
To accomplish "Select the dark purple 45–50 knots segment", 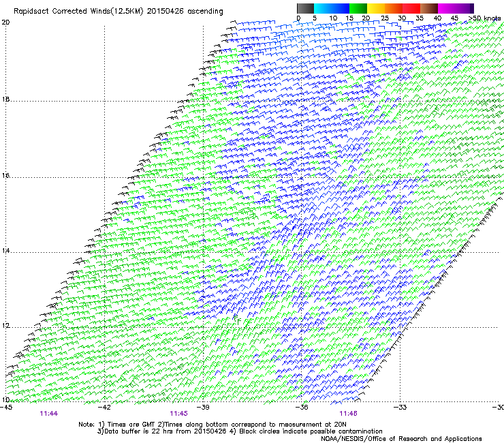I will click(464, 8).
